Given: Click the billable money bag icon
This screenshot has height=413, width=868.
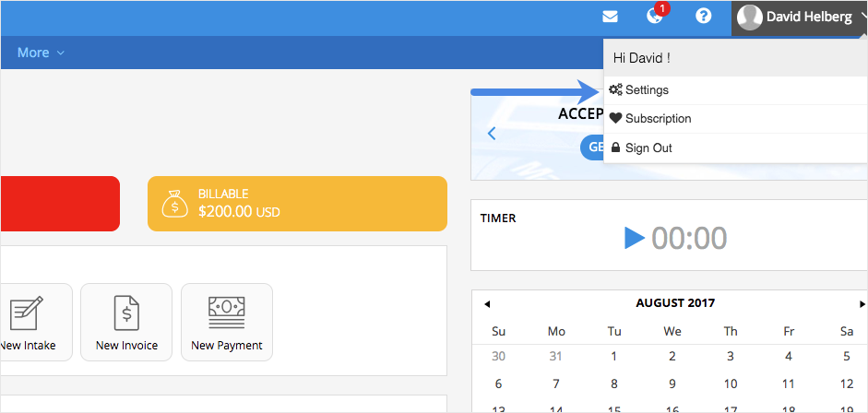Looking at the screenshot, I should [x=175, y=204].
